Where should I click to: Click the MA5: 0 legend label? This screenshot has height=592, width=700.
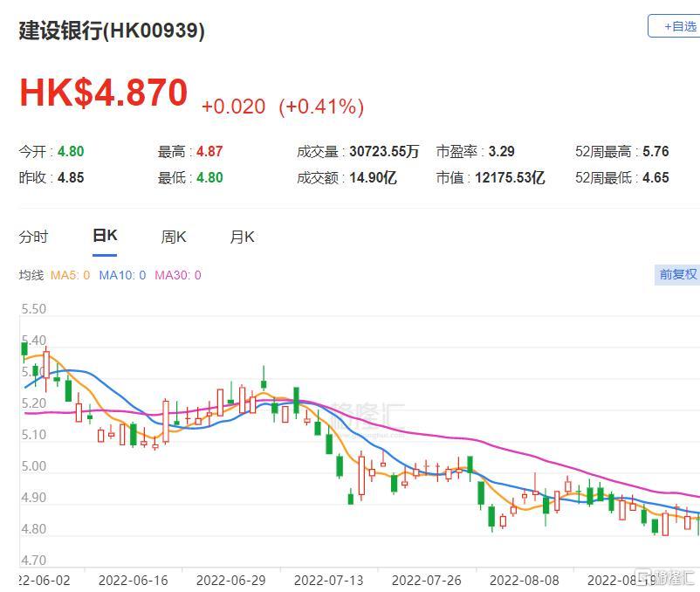tap(70, 275)
